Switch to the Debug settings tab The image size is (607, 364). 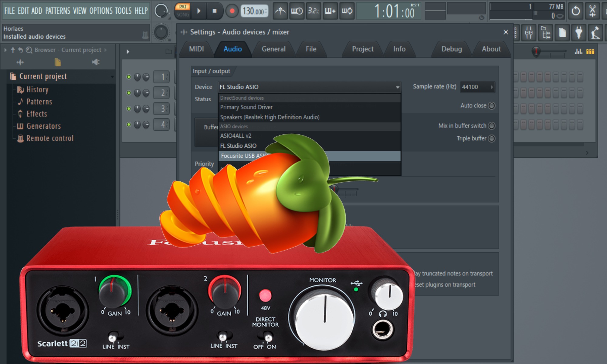click(452, 49)
